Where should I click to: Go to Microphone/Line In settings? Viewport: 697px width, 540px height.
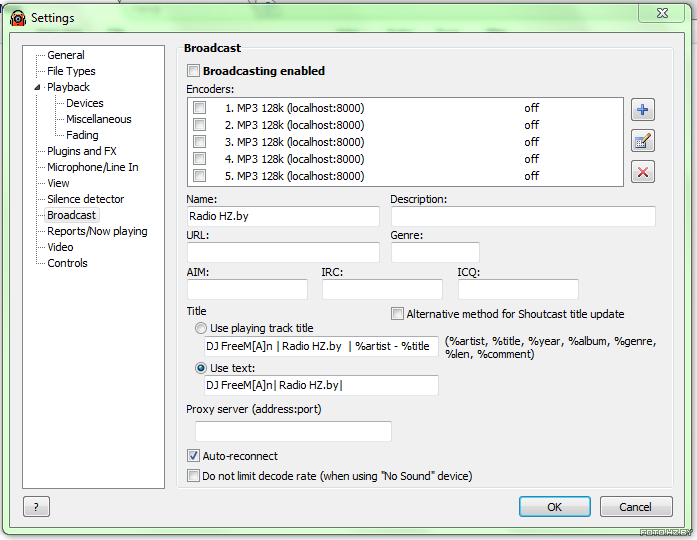tap(92, 167)
